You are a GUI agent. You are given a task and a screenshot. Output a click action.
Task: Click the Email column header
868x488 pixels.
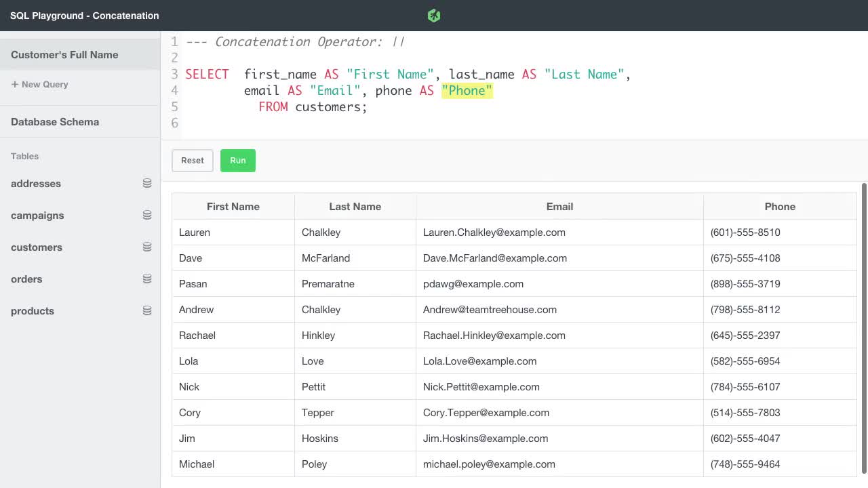[x=559, y=207]
